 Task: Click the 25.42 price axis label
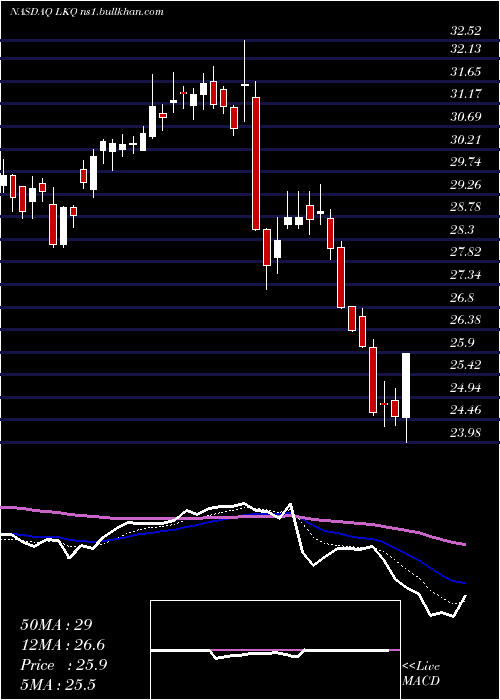pyautogui.click(x=466, y=365)
